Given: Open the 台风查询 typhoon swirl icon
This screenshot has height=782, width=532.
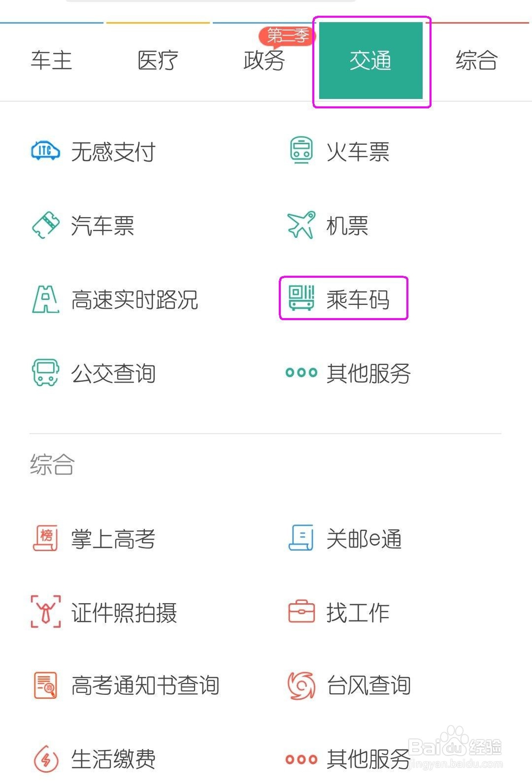Looking at the screenshot, I should [301, 685].
